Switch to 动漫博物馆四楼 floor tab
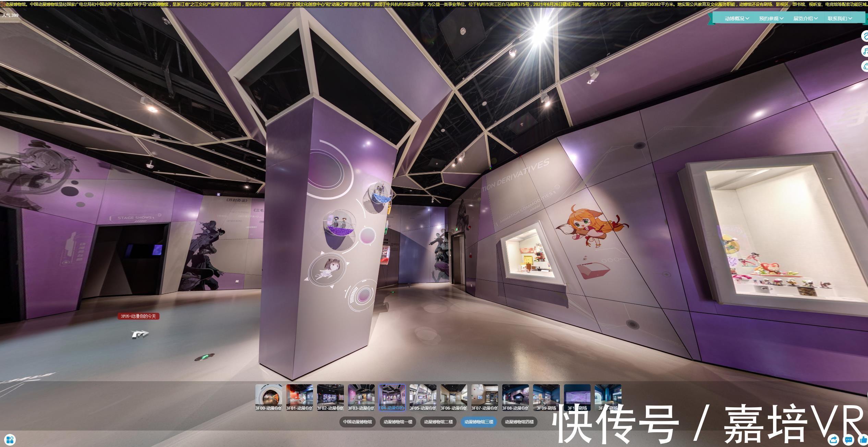The height and width of the screenshot is (447, 868). 519,422
